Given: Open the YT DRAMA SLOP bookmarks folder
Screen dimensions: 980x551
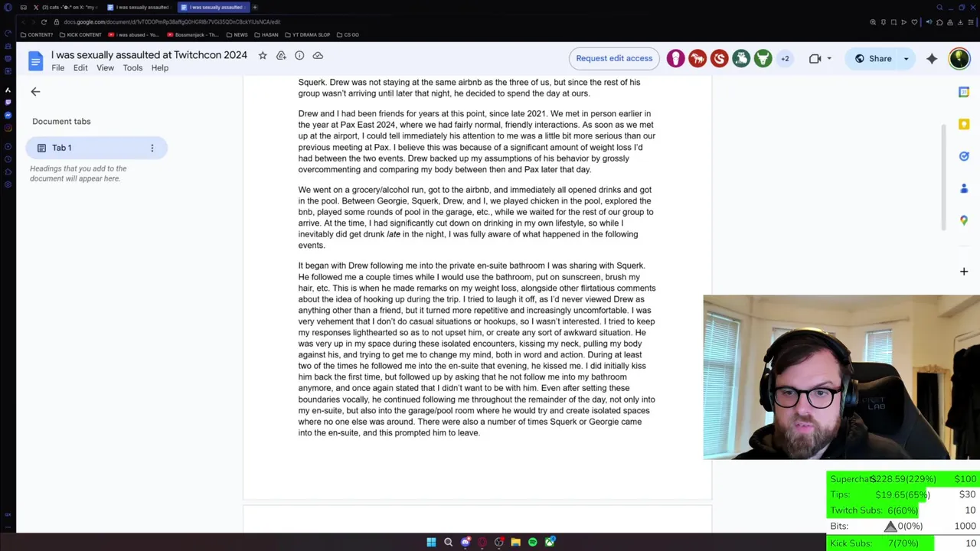Looking at the screenshot, I should click(308, 34).
